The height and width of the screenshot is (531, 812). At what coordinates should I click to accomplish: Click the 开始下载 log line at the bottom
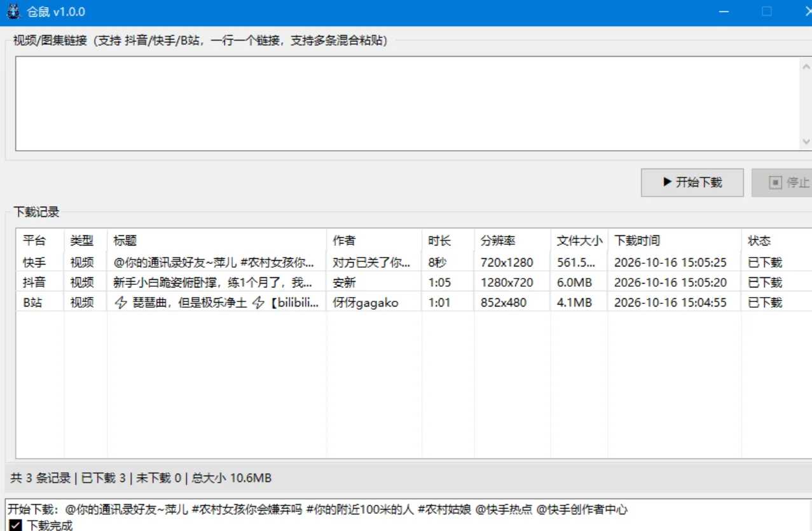pos(317,509)
